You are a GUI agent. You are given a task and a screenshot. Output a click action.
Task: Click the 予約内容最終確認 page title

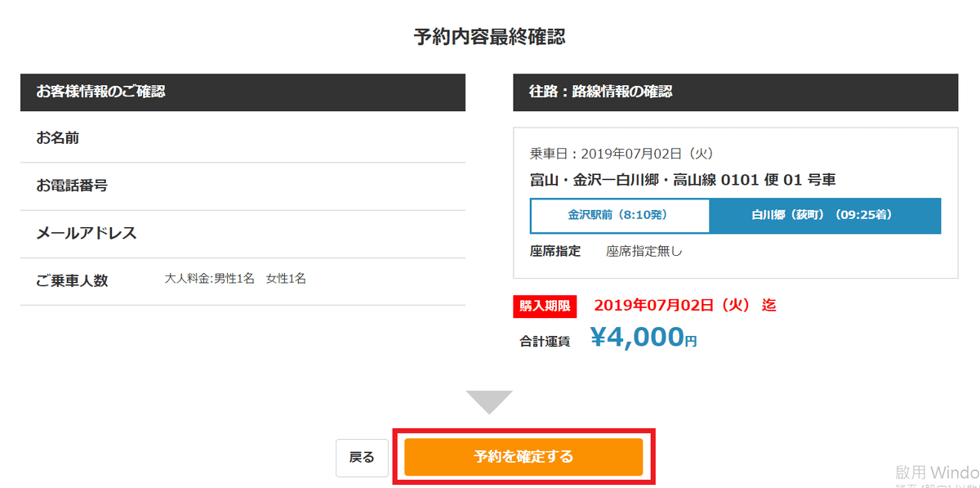(x=490, y=37)
